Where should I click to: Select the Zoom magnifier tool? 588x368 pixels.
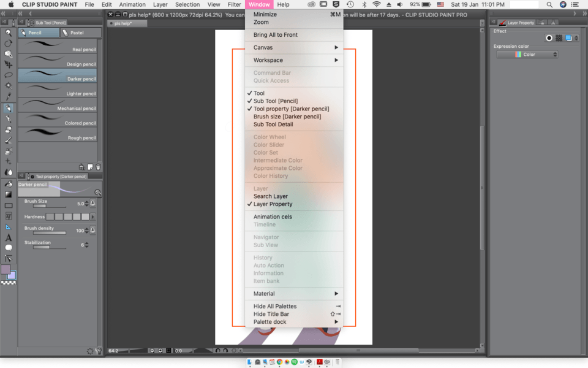(9, 33)
